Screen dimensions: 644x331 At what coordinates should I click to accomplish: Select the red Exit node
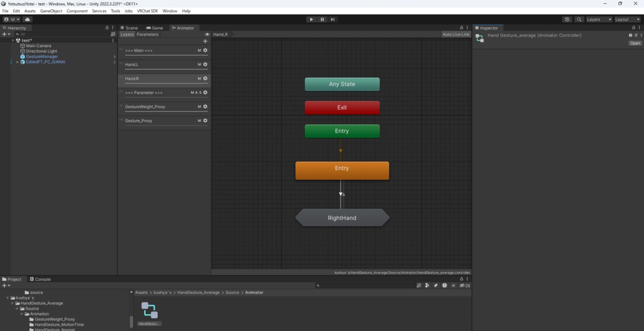(342, 107)
